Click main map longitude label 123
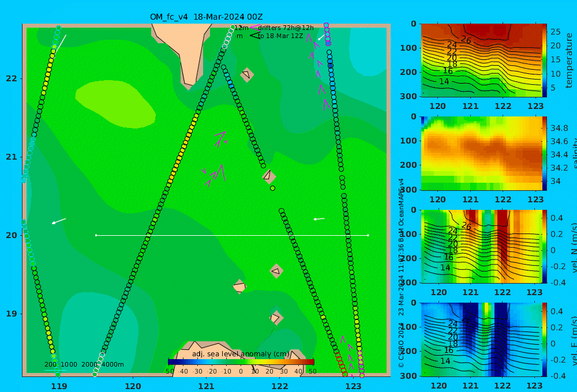This screenshot has height=392, width=577. (x=353, y=386)
